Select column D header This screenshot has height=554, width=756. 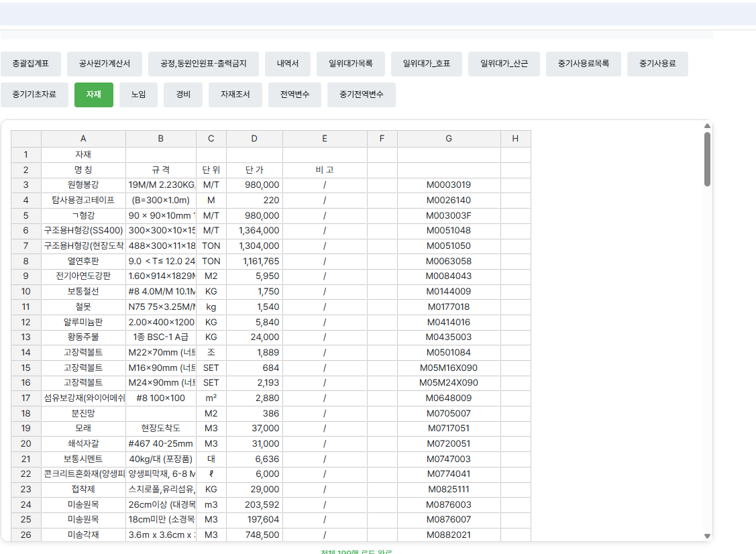point(254,139)
